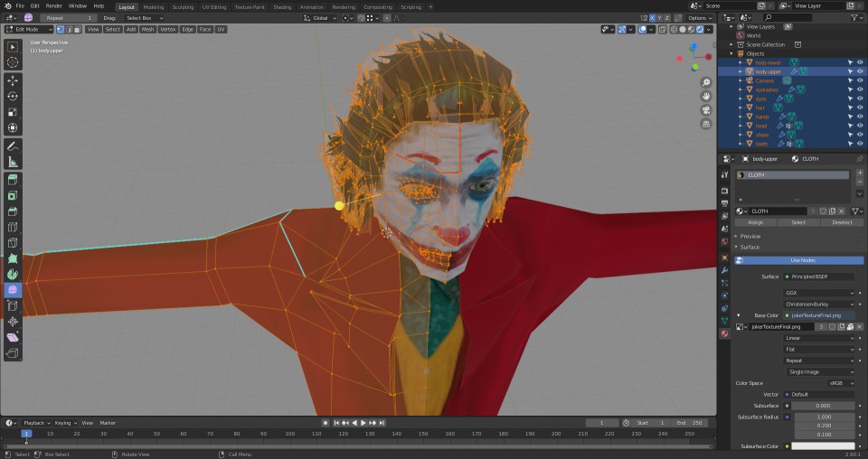Select the Shrink/Fatten tool
This screenshot has width=868, height=459.
tap(12, 322)
